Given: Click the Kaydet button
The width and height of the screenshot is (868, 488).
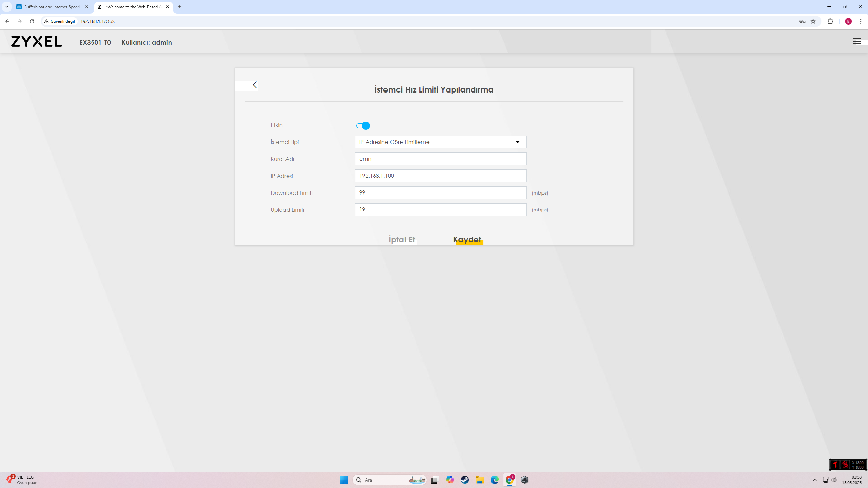Looking at the screenshot, I should click(x=467, y=240).
